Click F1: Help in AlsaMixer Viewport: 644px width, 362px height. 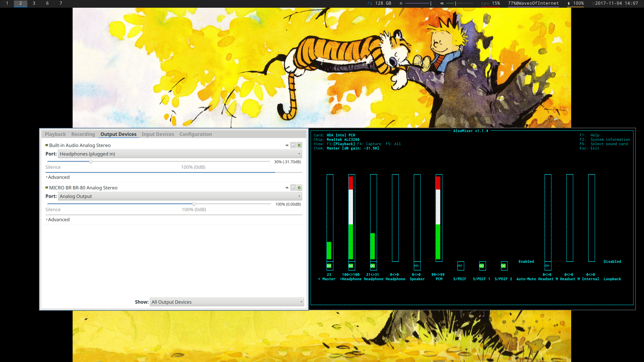coord(589,135)
